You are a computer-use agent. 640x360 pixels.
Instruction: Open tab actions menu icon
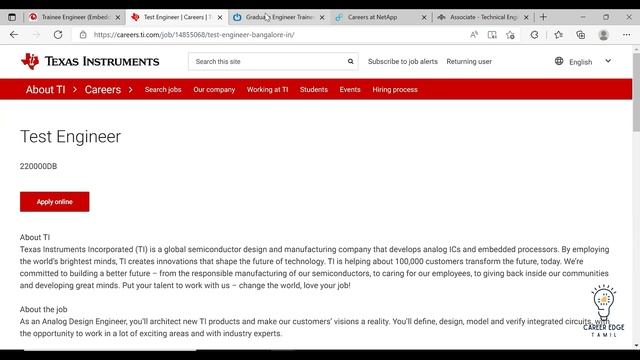coord(12,17)
